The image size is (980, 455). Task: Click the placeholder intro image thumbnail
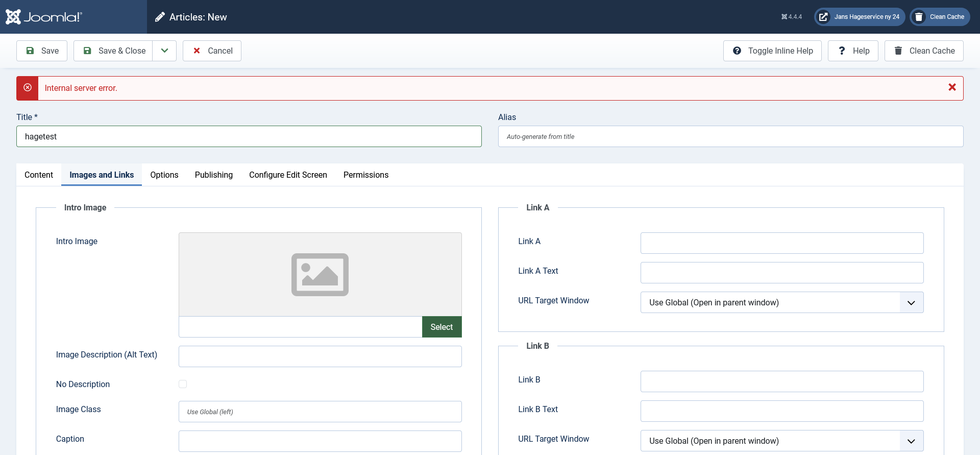pyautogui.click(x=320, y=275)
